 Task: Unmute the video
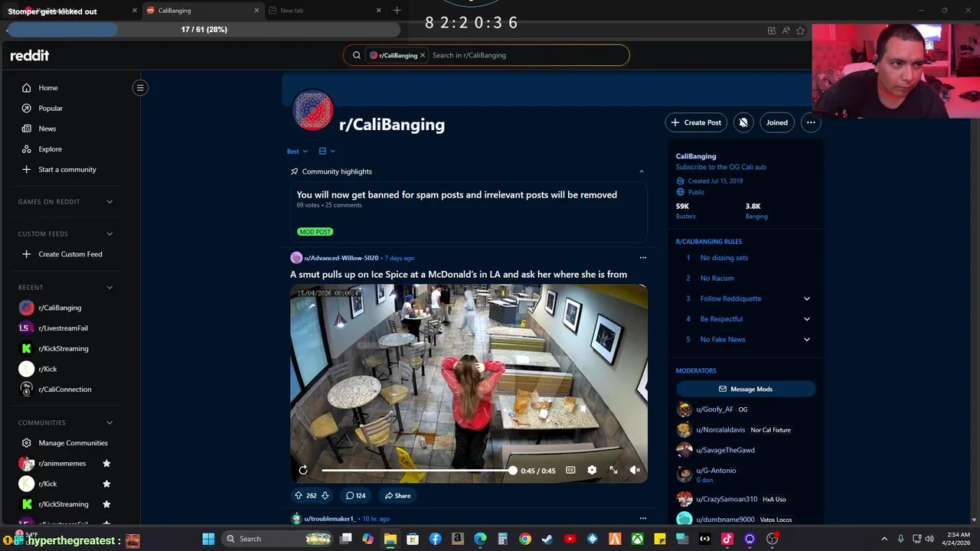635,471
